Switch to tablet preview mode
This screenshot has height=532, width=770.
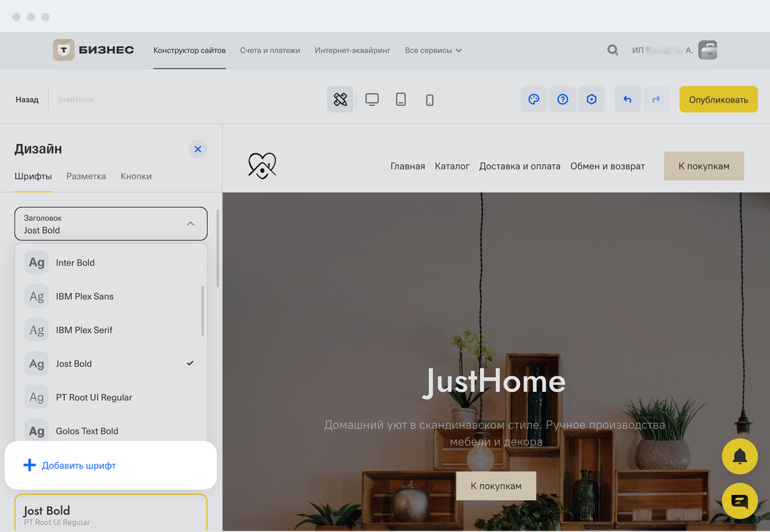pos(401,100)
